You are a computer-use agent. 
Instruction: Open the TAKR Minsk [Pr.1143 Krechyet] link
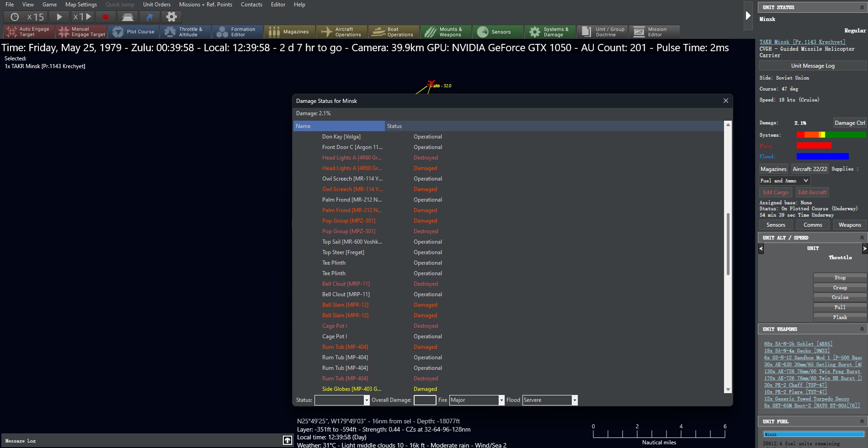point(802,42)
